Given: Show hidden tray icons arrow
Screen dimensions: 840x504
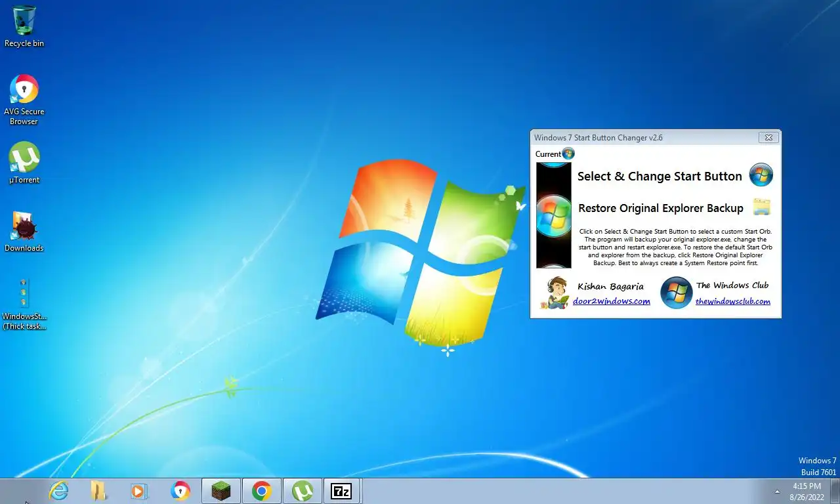Looking at the screenshot, I should tap(778, 491).
